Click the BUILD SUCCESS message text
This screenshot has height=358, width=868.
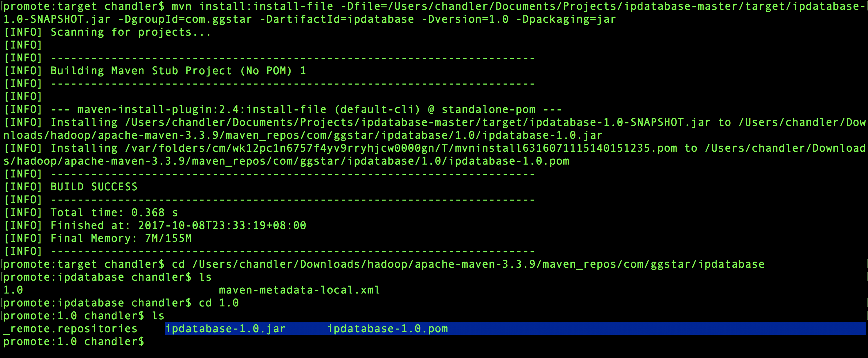coord(94,187)
